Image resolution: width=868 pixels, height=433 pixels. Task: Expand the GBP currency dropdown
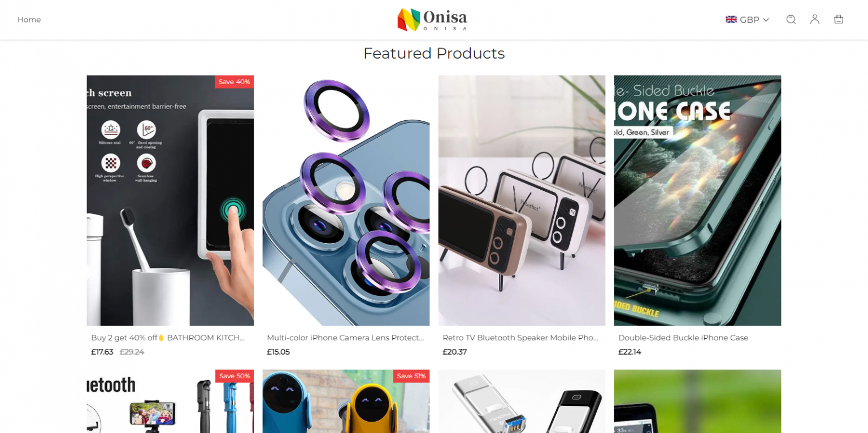tap(748, 19)
